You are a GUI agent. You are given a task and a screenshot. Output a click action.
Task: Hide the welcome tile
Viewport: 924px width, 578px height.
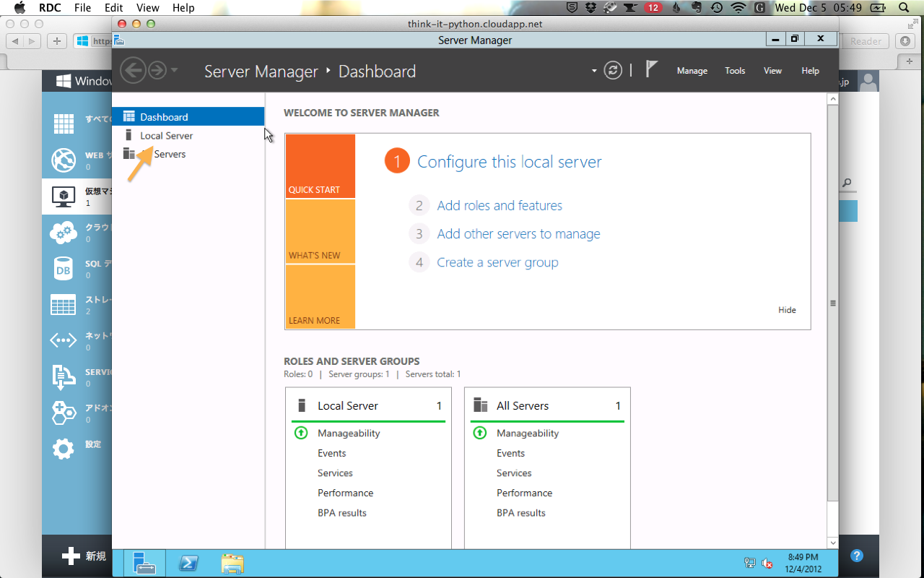[787, 310]
